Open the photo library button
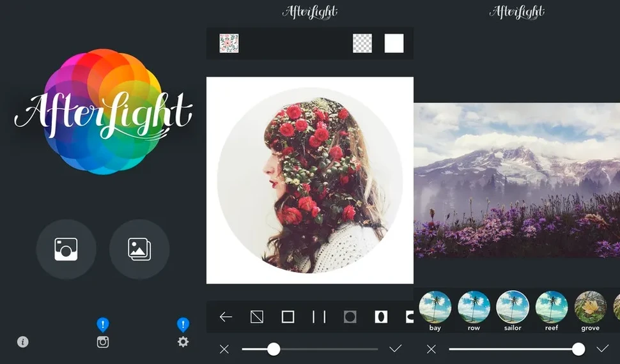 [139, 250]
